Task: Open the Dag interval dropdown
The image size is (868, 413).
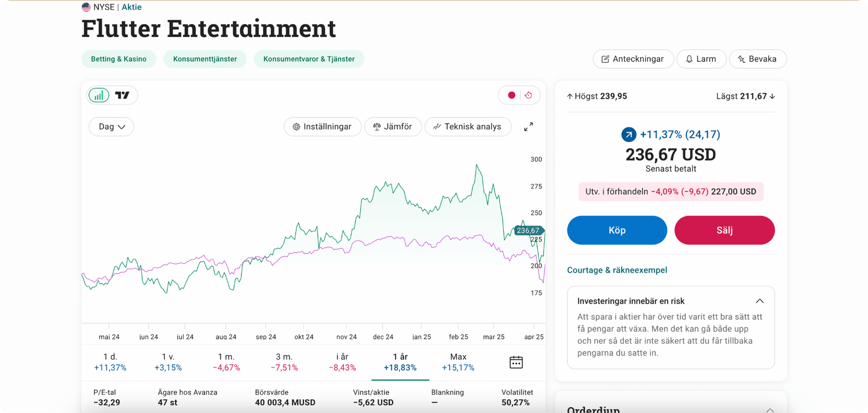Action: [x=111, y=127]
